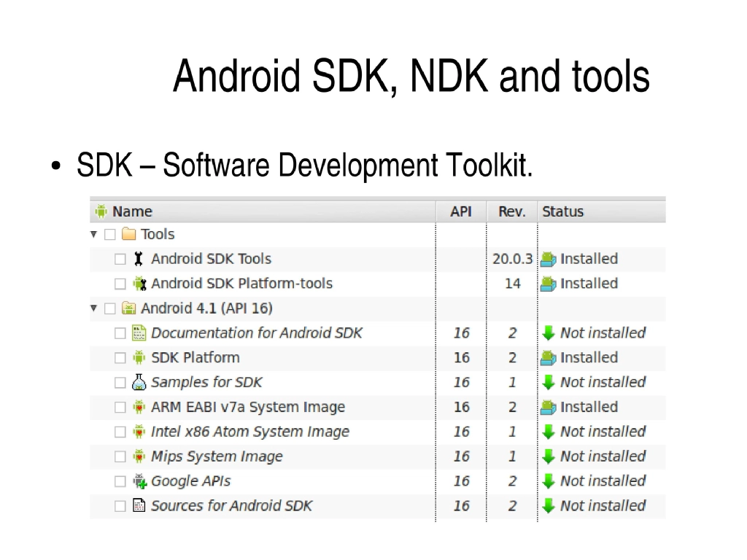Screen dimensions: 747x560
Task: Click the Android SDK Tools wrench icon
Action: coord(138,258)
